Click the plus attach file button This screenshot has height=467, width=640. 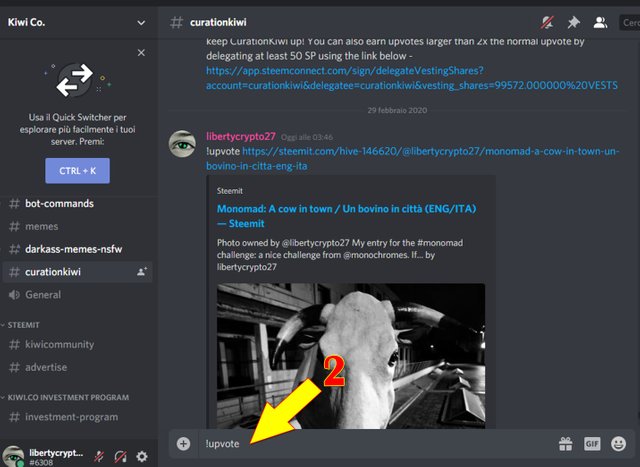(x=183, y=444)
